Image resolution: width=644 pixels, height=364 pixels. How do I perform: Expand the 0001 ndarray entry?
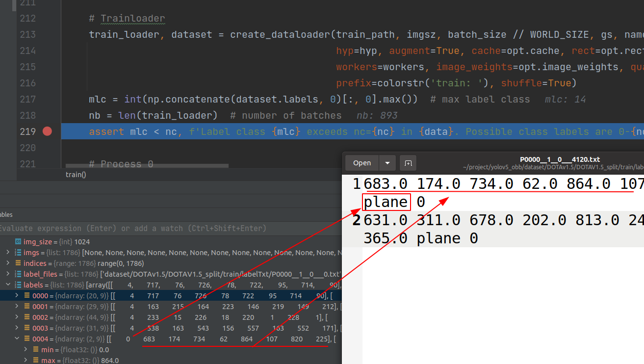coord(17,307)
